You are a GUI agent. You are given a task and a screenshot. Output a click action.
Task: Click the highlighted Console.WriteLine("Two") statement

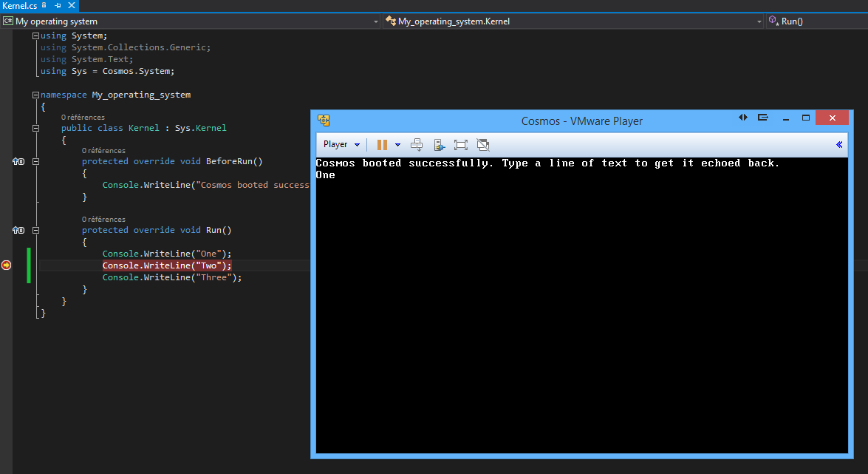(167, 265)
